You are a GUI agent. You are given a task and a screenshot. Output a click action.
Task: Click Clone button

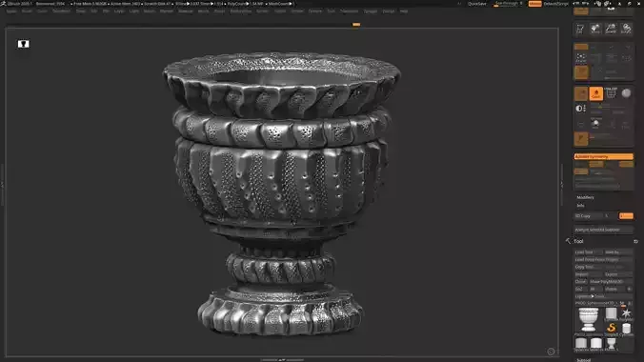pos(580,281)
